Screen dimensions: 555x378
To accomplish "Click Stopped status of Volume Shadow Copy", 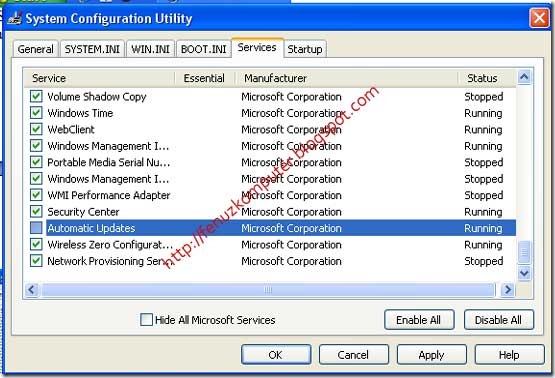I will (484, 97).
